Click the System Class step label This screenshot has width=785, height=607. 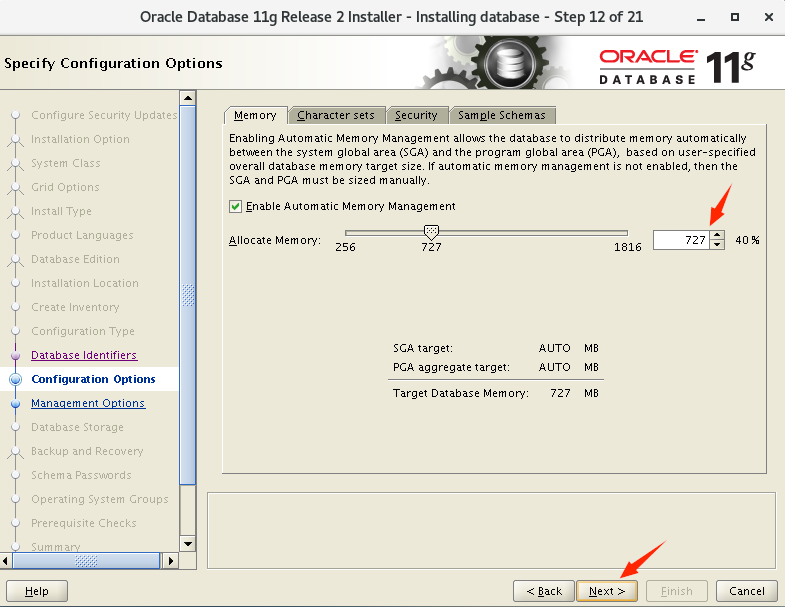[x=66, y=163]
